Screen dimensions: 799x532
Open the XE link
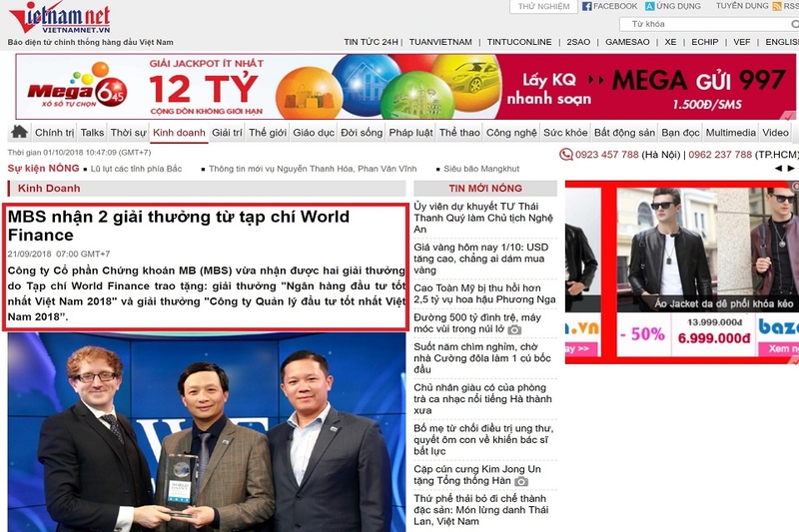pyautogui.click(x=670, y=42)
